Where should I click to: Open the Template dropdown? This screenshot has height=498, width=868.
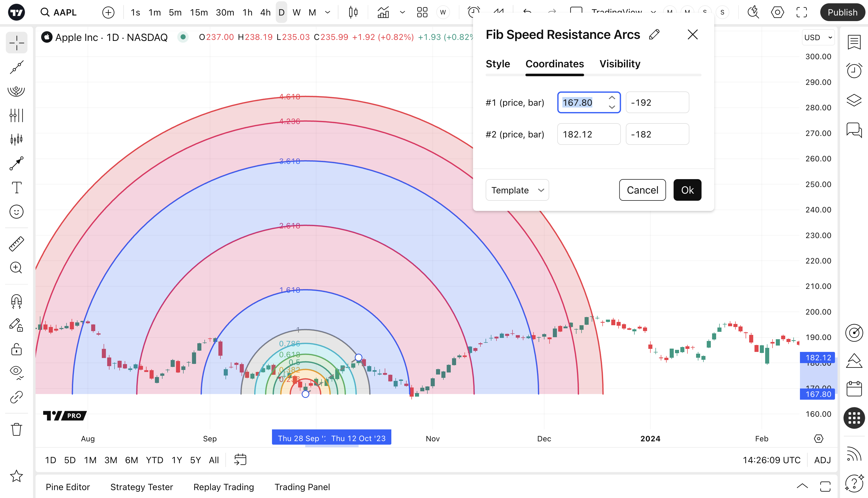pyautogui.click(x=517, y=190)
